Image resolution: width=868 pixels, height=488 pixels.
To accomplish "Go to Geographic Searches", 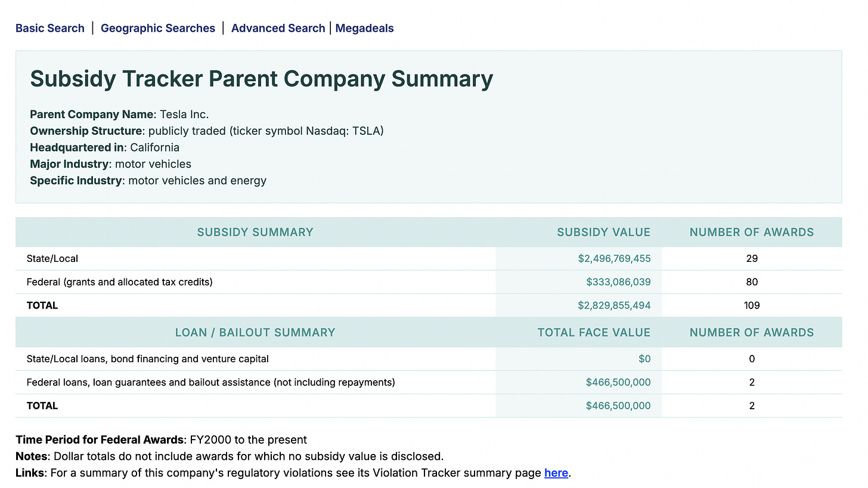I will [158, 28].
